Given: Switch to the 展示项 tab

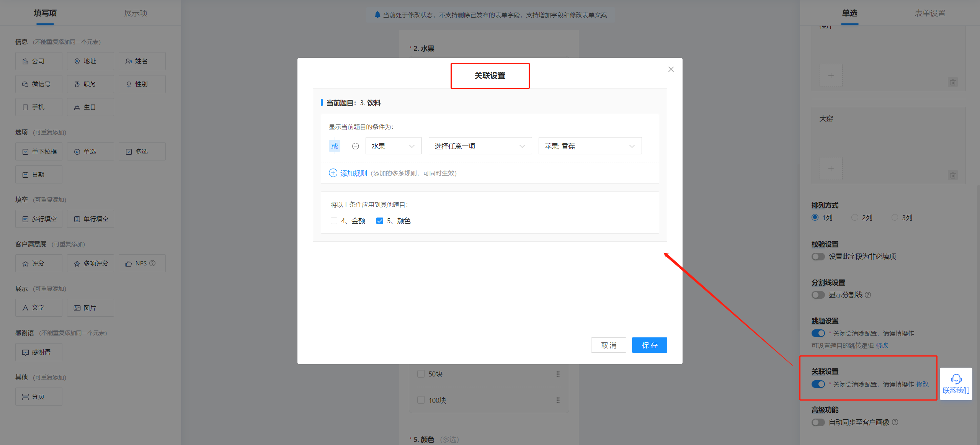Looking at the screenshot, I should [136, 13].
